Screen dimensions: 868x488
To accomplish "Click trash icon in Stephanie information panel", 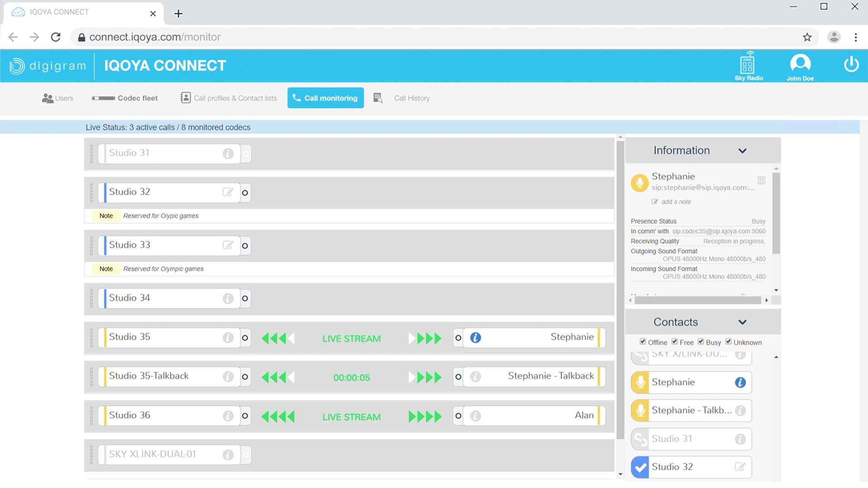I will tap(761, 180).
